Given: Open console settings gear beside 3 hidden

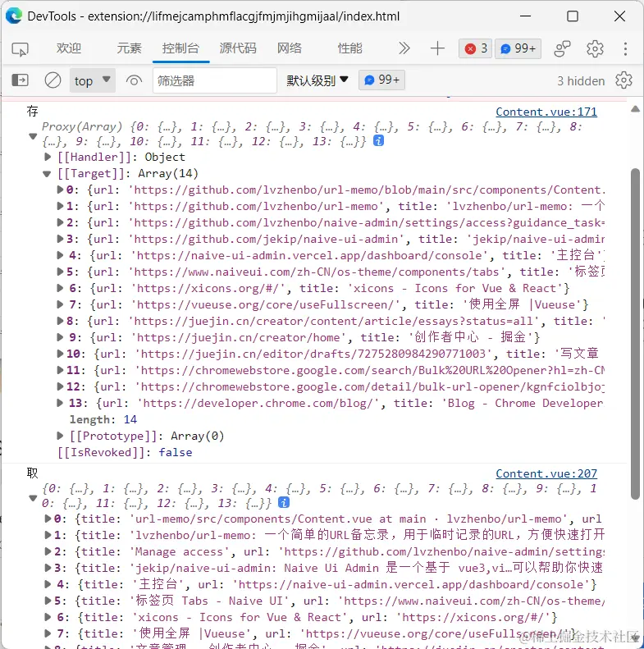Looking at the screenshot, I should click(x=623, y=80).
